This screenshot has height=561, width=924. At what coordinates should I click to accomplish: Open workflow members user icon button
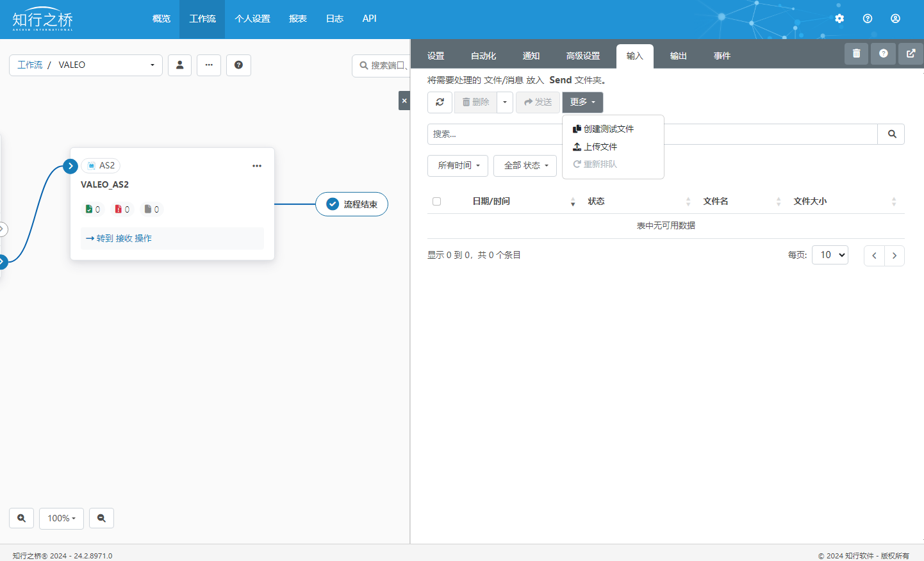pyautogui.click(x=180, y=65)
